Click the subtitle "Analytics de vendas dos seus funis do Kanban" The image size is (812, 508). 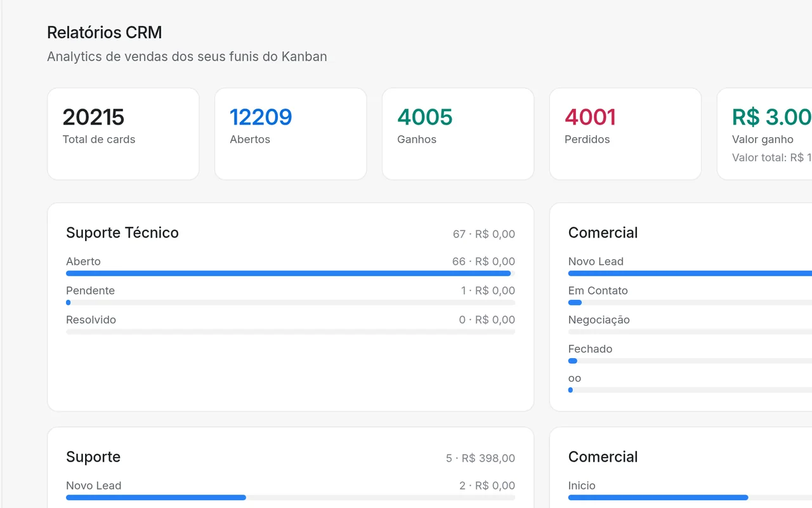pyautogui.click(x=187, y=57)
